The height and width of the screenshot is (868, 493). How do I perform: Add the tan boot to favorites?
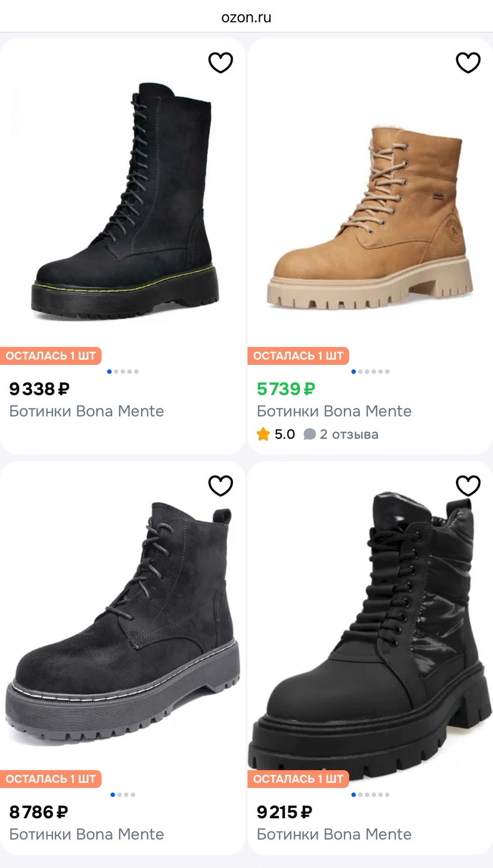pos(468,62)
